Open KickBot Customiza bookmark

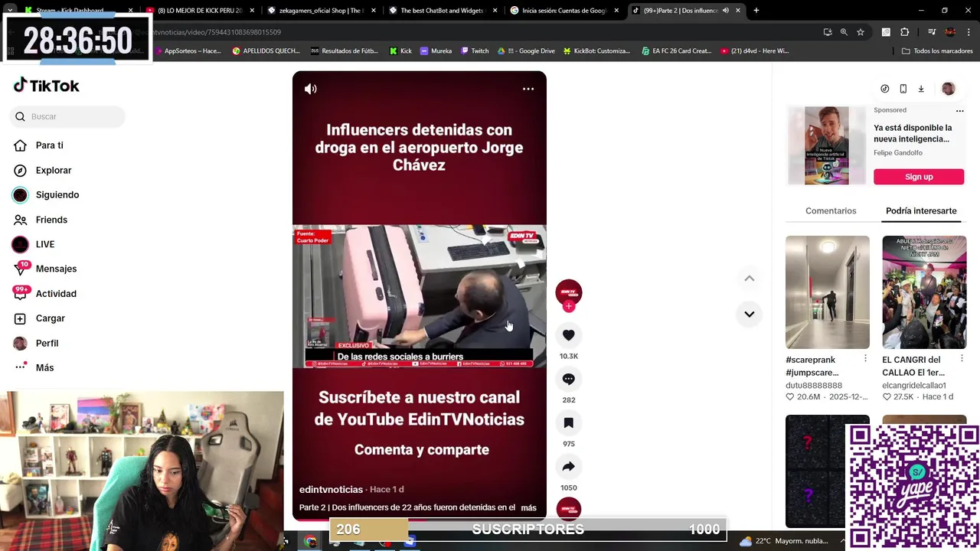tap(596, 51)
